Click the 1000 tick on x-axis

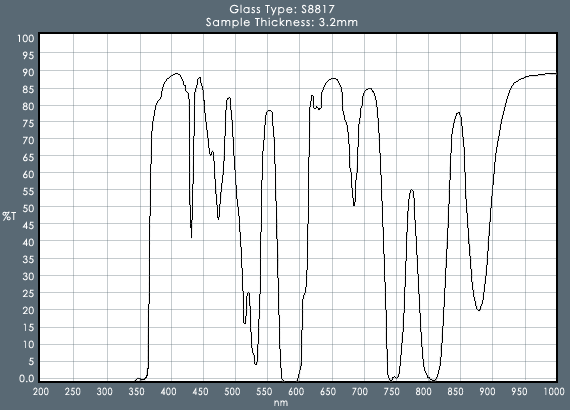tap(554, 391)
